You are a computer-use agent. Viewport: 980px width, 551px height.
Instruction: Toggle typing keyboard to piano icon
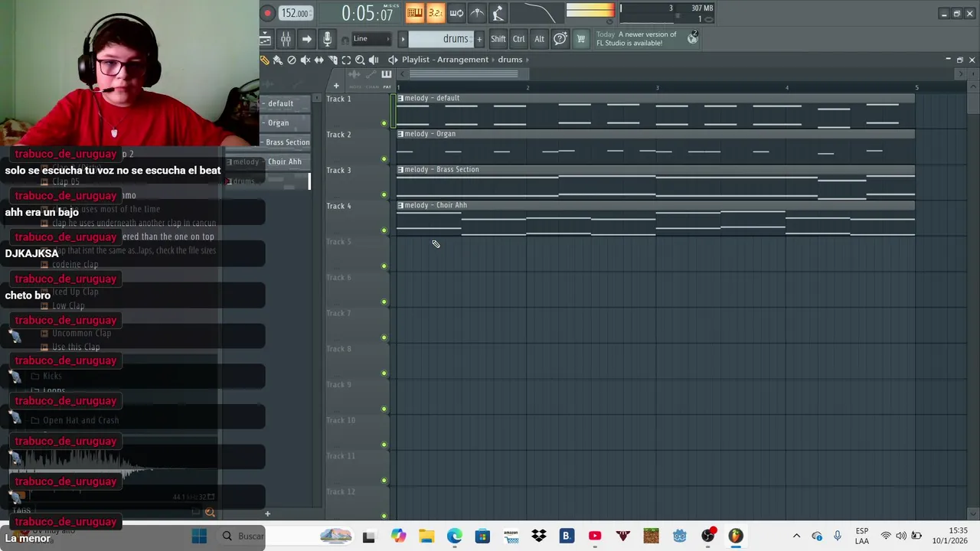415,12
